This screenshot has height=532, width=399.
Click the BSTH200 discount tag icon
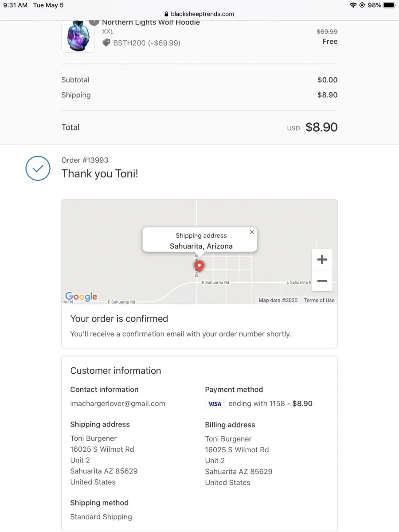106,43
